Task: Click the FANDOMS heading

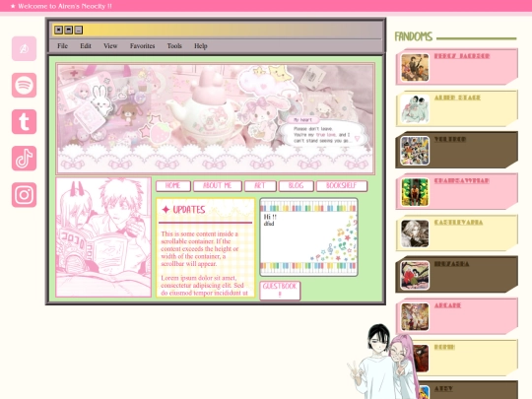Action: pyautogui.click(x=413, y=36)
